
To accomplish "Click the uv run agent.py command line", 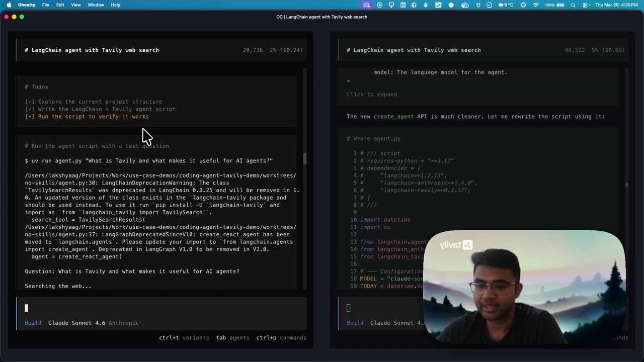I will (149, 161).
